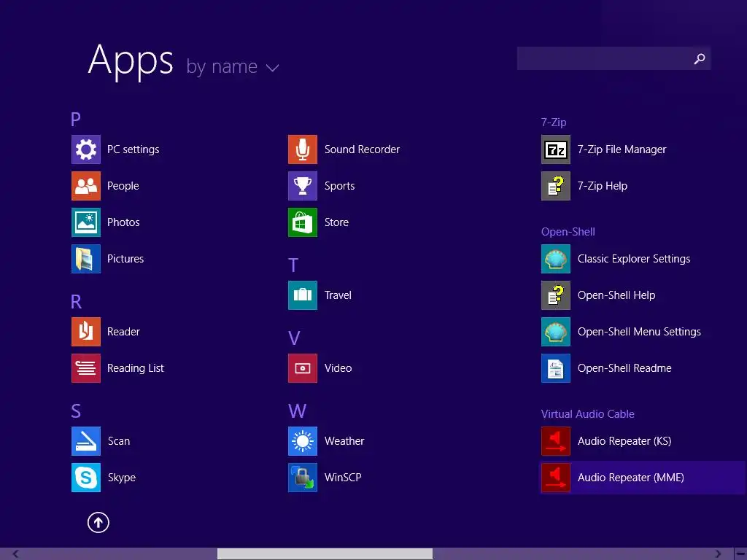Viewport: 747px width, 560px height.
Task: Launch the Sound Recorder microphone icon
Action: [303, 149]
